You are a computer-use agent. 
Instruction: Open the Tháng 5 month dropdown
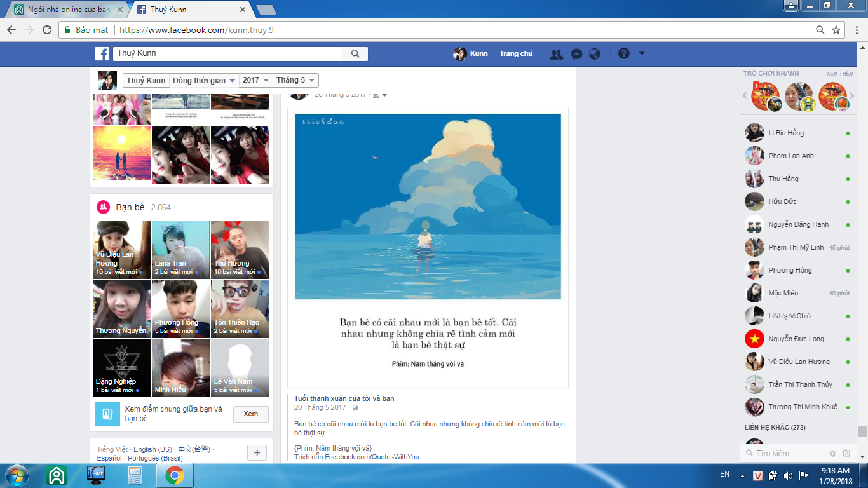295,80
